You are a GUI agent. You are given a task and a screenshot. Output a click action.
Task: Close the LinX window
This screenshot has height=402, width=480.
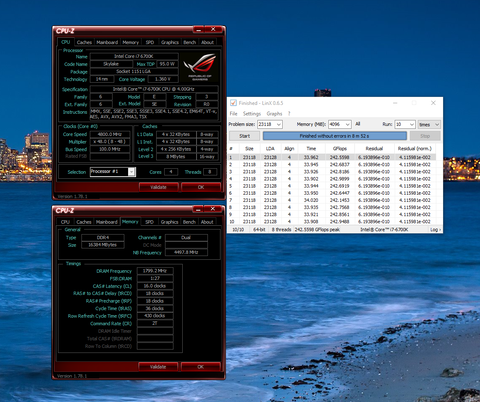[433, 103]
